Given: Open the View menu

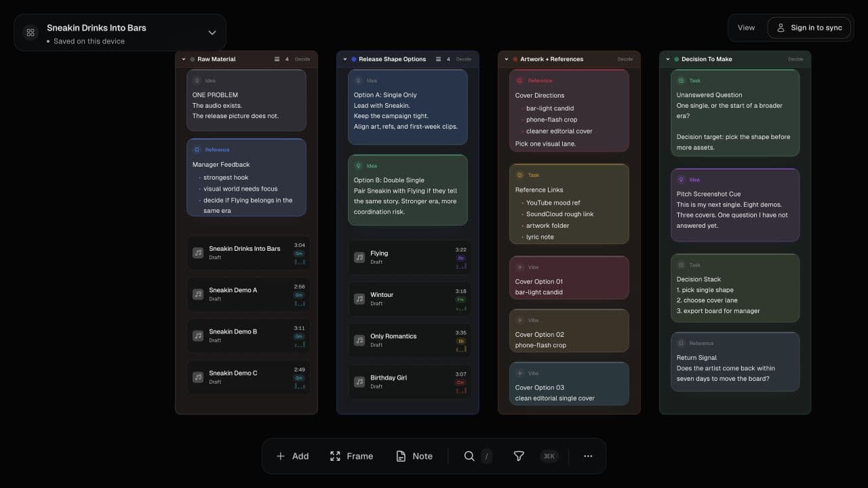Looking at the screenshot, I should (746, 28).
